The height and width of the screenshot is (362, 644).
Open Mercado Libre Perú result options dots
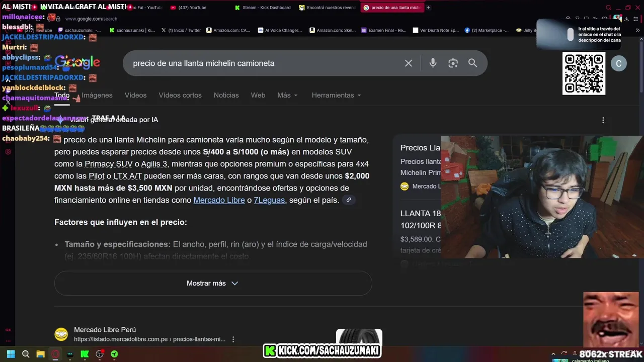[x=233, y=339]
